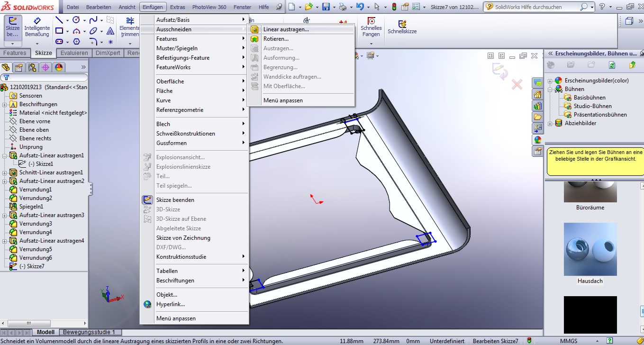This screenshot has height=345, width=644.
Task: Select the Ellipse sketch tool
Action: click(x=93, y=31)
